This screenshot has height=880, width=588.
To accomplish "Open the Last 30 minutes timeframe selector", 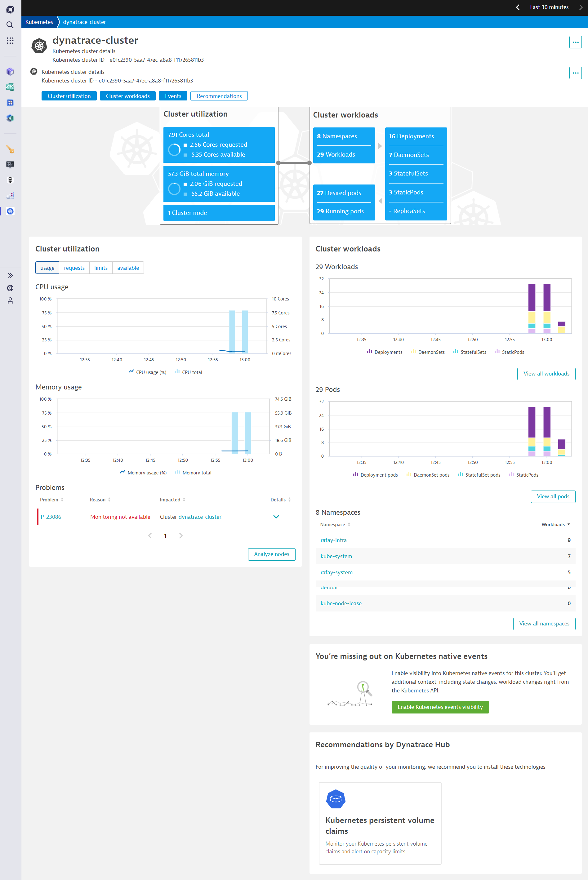I will (549, 7).
